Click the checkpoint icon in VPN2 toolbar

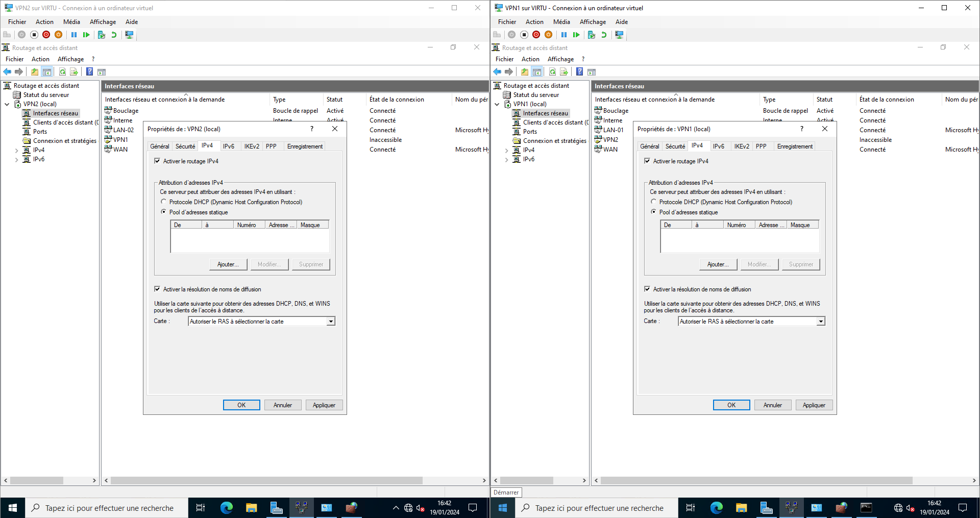point(101,35)
